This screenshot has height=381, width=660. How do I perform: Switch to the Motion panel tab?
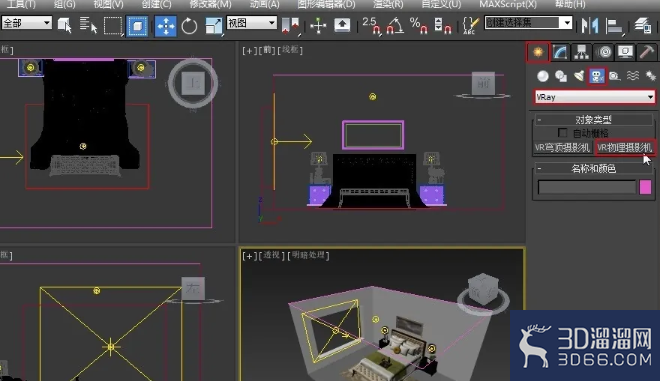coord(604,52)
